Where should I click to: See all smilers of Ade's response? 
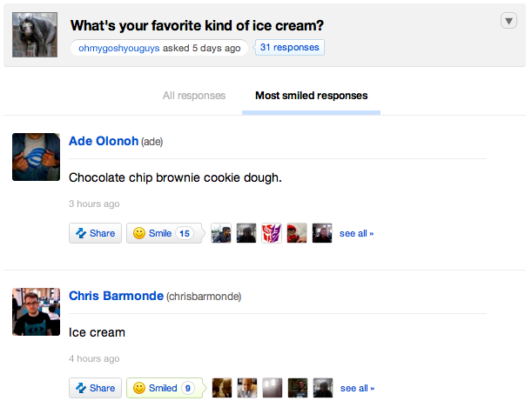356,233
